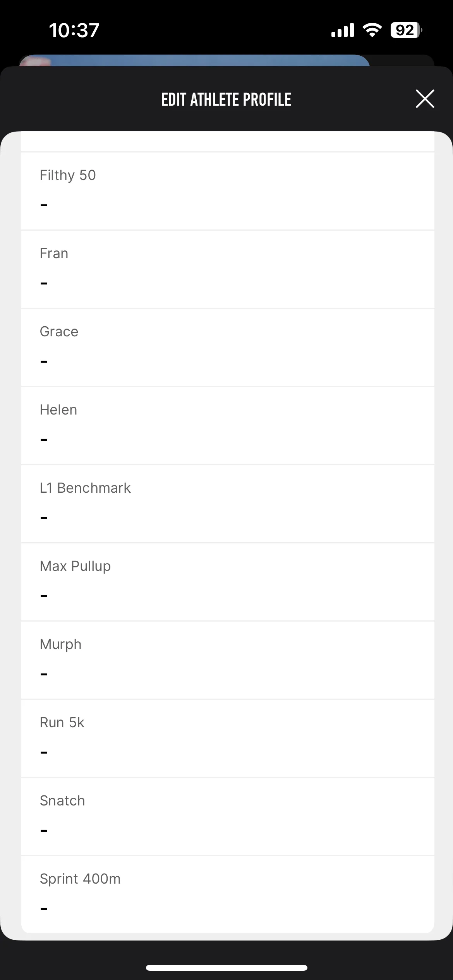Edit the Run 5k time field
The height and width of the screenshot is (980, 453).
(x=228, y=738)
